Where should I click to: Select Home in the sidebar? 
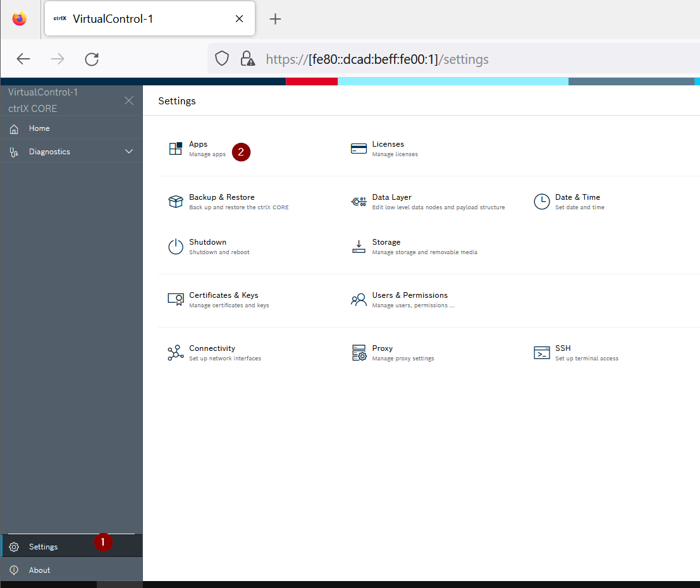(x=39, y=128)
